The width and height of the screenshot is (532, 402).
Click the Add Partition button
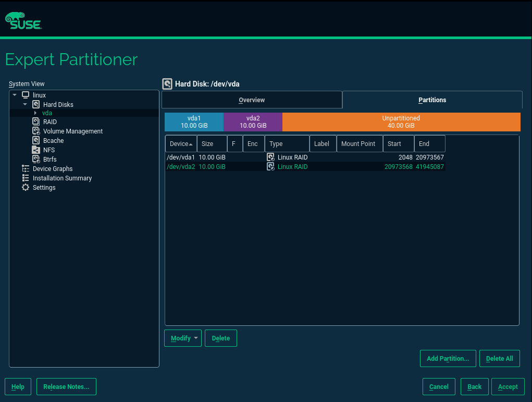[x=448, y=359]
